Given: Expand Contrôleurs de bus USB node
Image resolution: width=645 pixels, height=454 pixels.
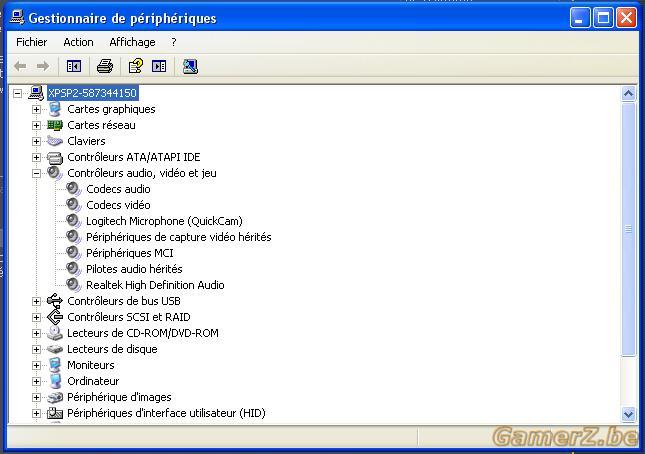Looking at the screenshot, I should [x=36, y=301].
